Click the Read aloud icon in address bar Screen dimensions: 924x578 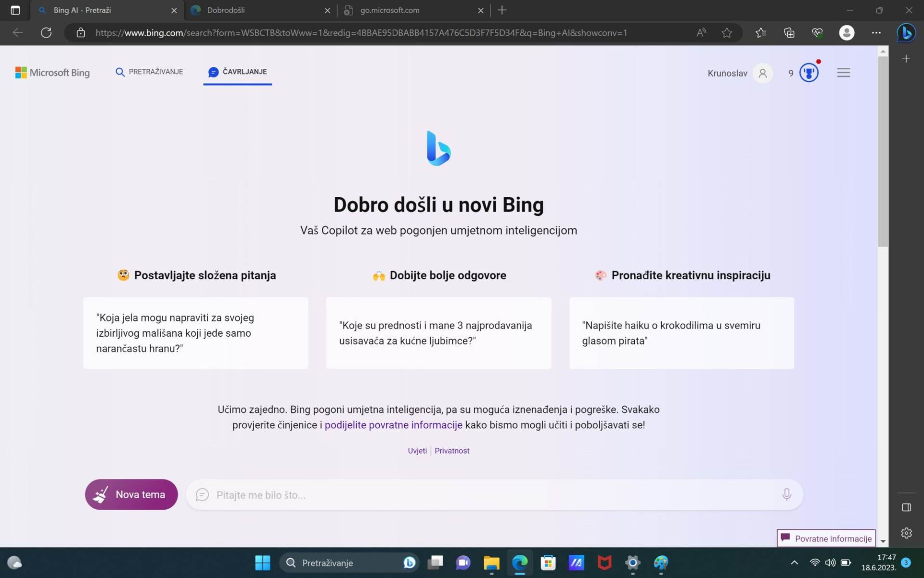click(701, 33)
